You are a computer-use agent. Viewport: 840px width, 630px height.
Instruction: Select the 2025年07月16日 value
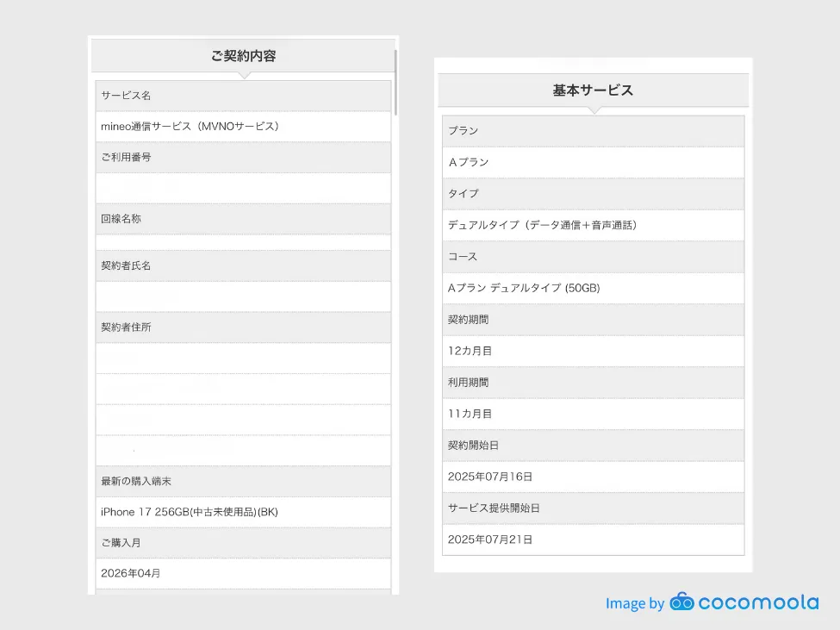pos(490,477)
